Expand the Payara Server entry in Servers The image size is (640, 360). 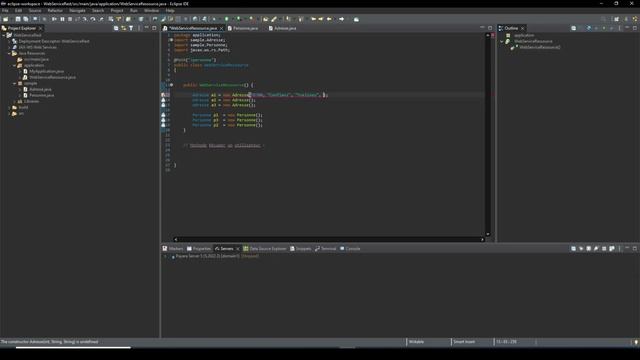pyautogui.click(x=166, y=257)
